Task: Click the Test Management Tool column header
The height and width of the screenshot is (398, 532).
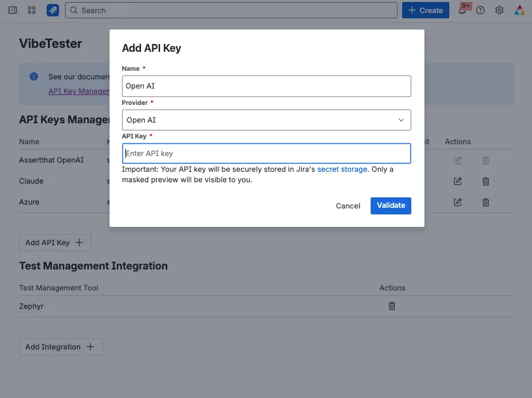Action: click(x=58, y=288)
